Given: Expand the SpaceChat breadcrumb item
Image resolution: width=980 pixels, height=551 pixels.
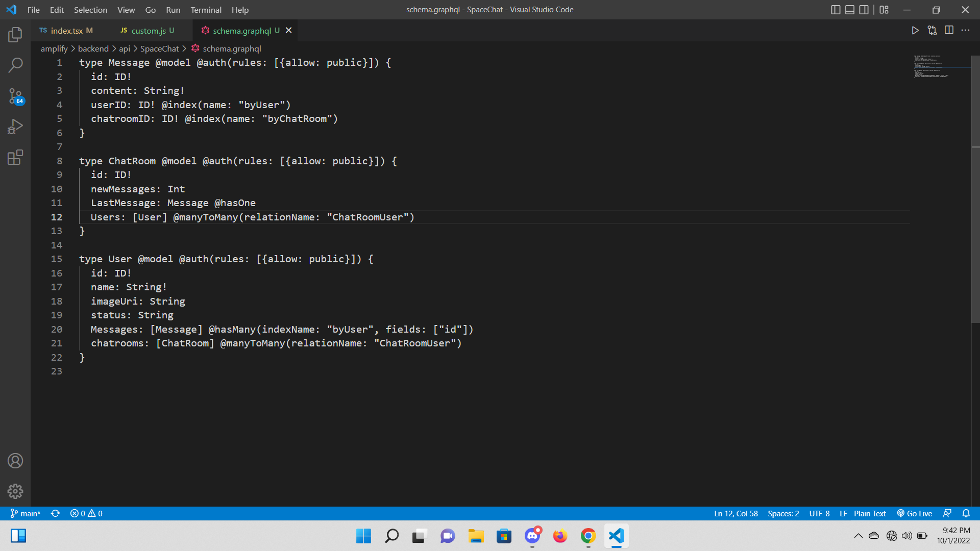Looking at the screenshot, I should pos(159,48).
